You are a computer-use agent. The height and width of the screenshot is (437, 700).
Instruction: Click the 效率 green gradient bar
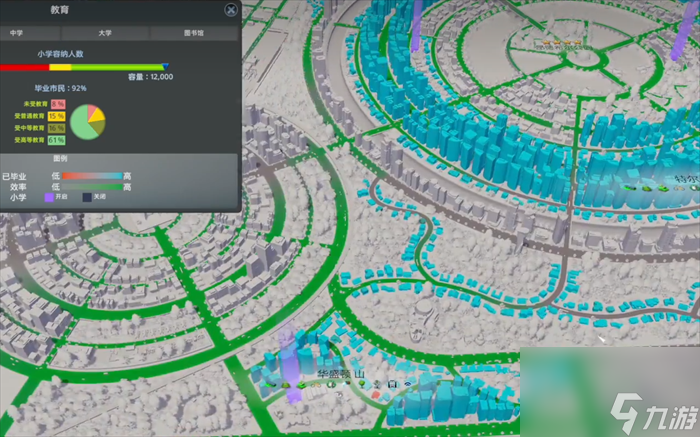pos(92,187)
